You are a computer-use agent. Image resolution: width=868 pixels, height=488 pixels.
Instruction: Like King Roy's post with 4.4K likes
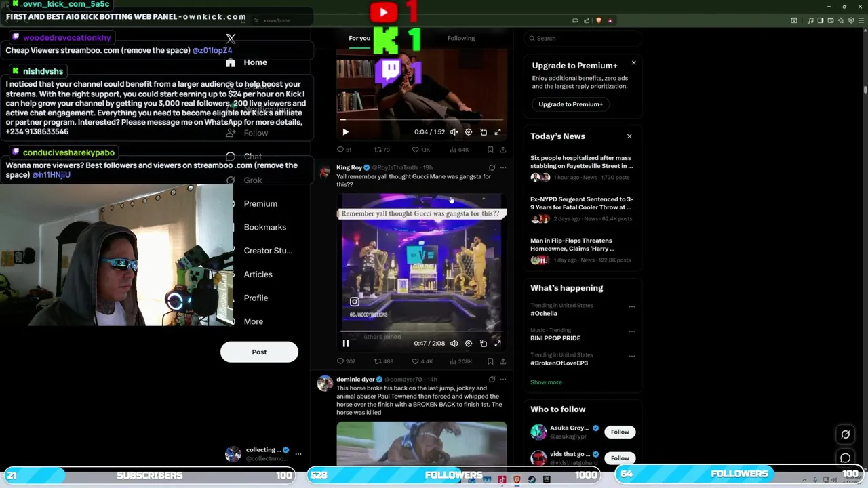point(422,361)
